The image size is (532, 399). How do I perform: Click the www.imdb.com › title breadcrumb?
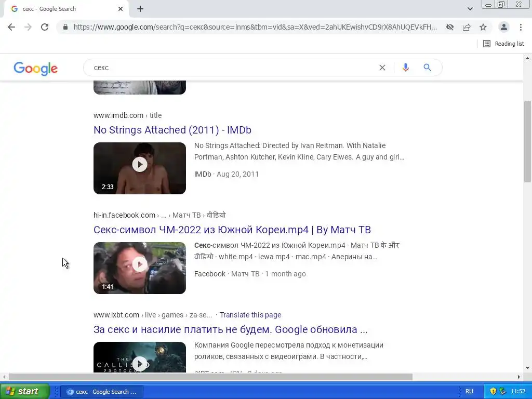click(x=128, y=115)
